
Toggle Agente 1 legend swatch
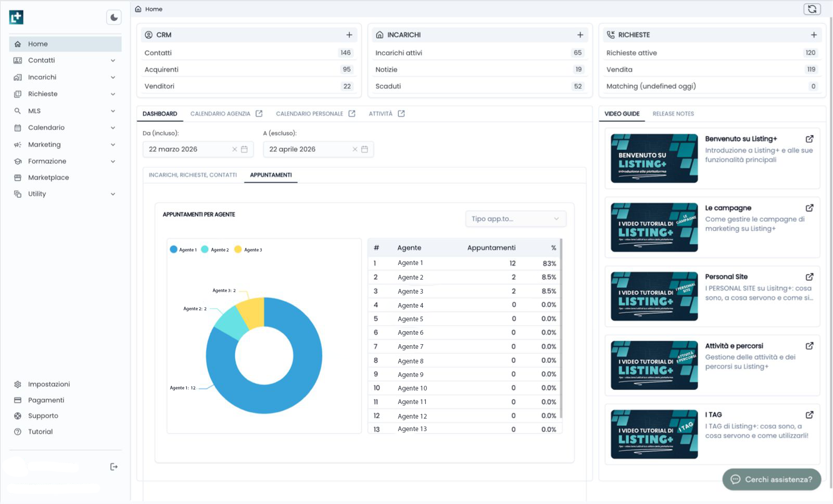pyautogui.click(x=173, y=249)
